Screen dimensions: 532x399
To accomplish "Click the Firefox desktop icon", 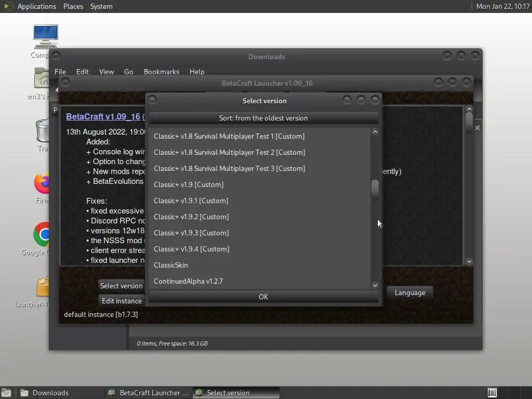I will click(x=42, y=183).
